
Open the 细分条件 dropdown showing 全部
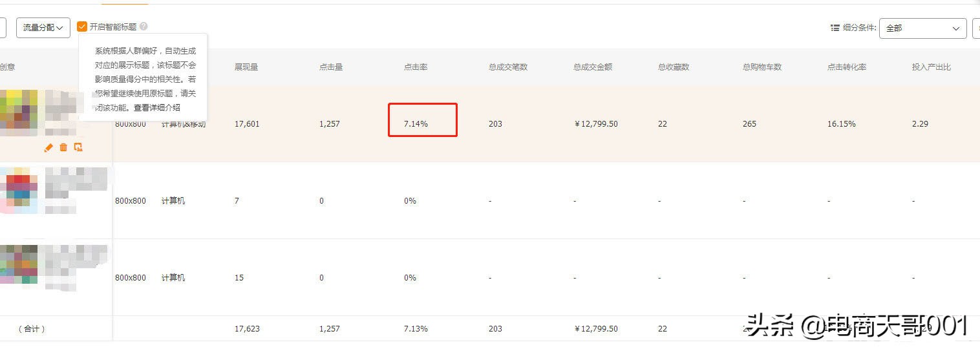[922, 28]
